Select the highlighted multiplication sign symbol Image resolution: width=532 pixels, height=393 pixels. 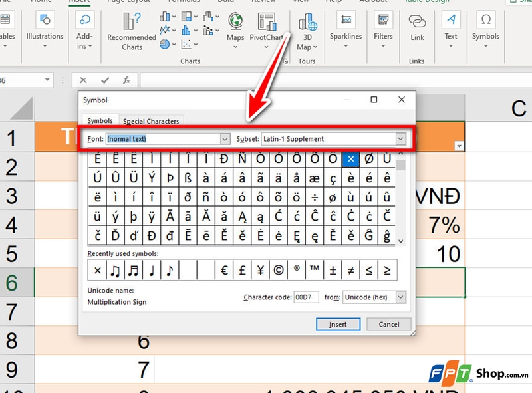(x=350, y=159)
